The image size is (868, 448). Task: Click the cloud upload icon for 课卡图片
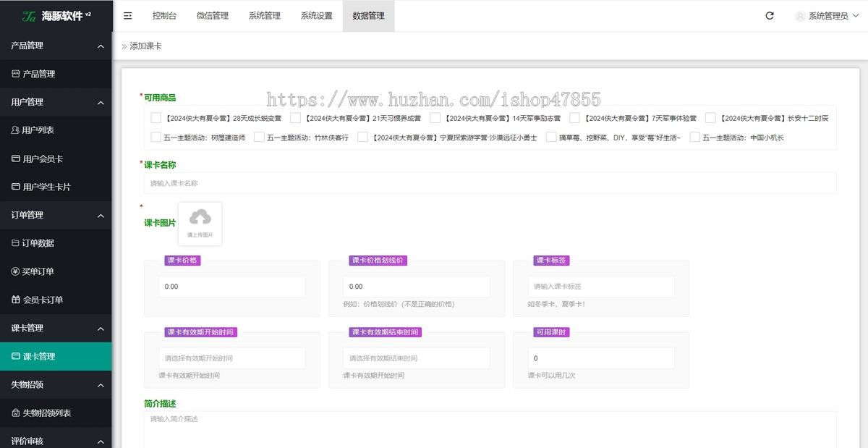coord(200,216)
